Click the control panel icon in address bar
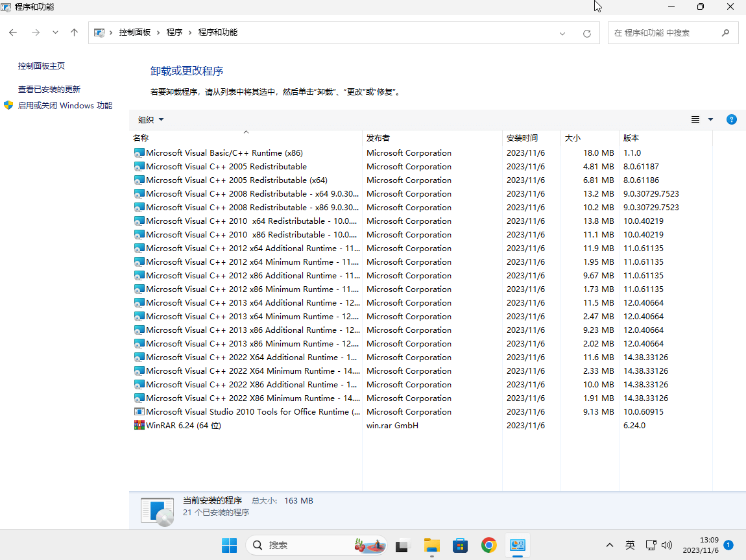 click(99, 32)
